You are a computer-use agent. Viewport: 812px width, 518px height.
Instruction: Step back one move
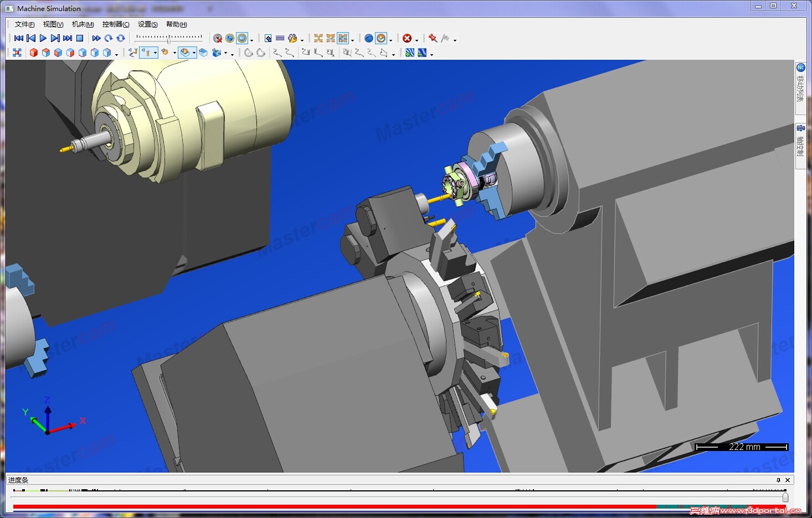click(x=31, y=38)
